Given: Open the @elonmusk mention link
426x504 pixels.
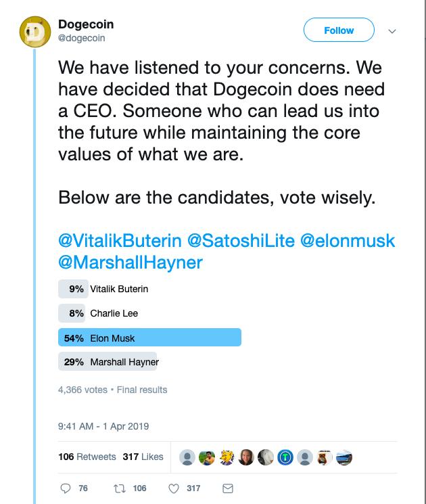Looking at the screenshot, I should pyautogui.click(x=348, y=240).
